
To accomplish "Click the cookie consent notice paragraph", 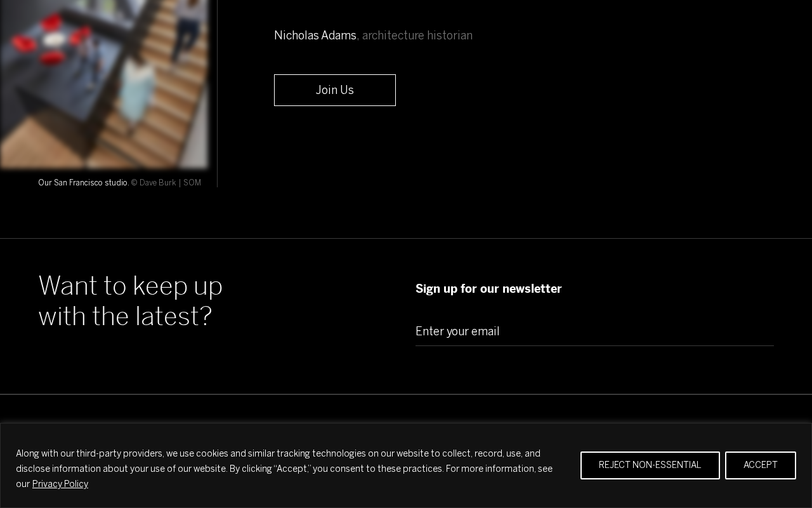I will (x=284, y=469).
